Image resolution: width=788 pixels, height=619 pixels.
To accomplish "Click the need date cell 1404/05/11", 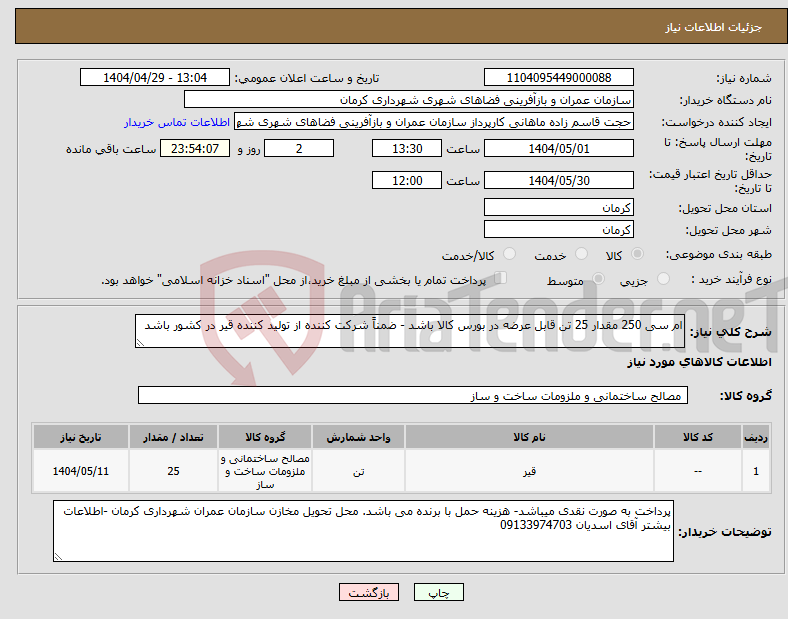I will pos(81,471).
